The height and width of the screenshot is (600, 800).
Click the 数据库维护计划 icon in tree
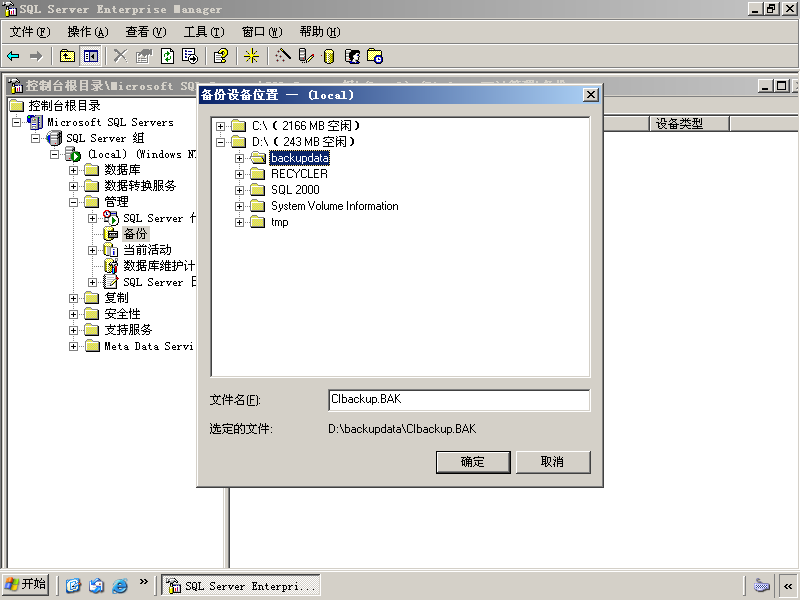(111, 266)
